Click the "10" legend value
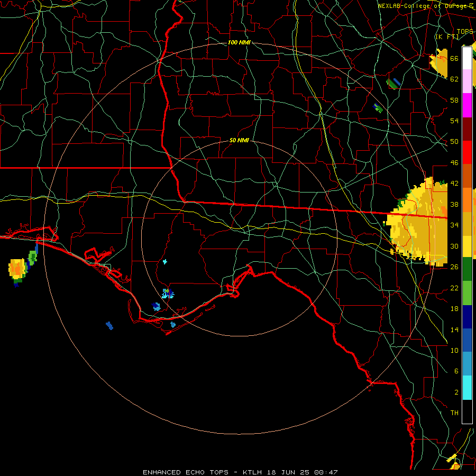The height and width of the screenshot is (476, 476). point(454,350)
